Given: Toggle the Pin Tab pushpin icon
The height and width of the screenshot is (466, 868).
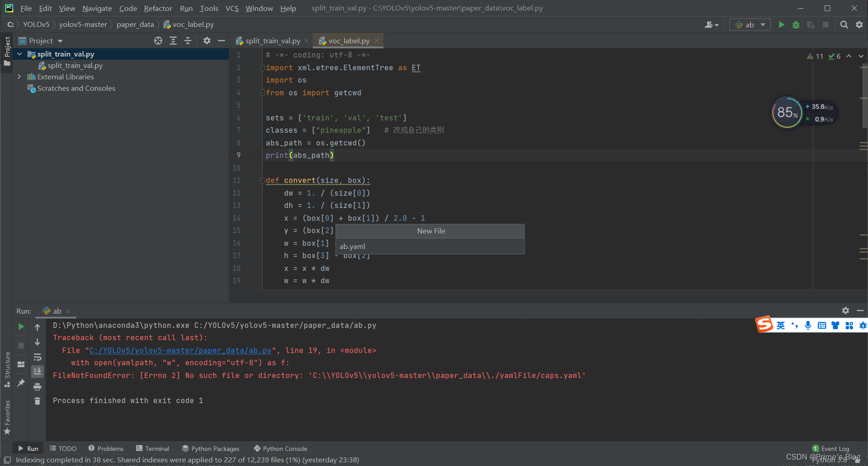Looking at the screenshot, I should (x=21, y=383).
